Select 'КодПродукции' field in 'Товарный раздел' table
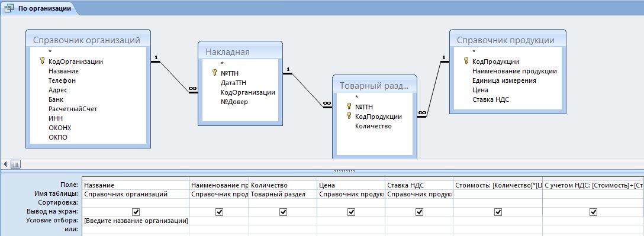This screenshot has width=644, height=236. click(x=378, y=117)
